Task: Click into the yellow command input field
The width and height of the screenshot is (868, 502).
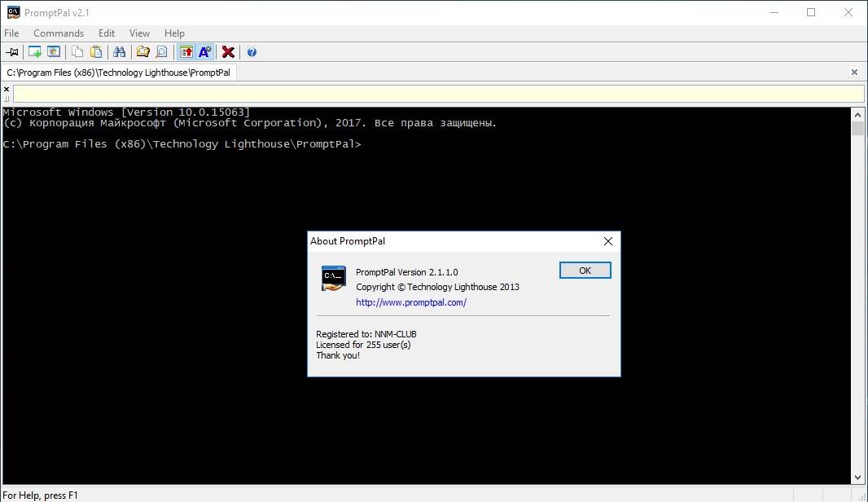Action: pyautogui.click(x=438, y=94)
